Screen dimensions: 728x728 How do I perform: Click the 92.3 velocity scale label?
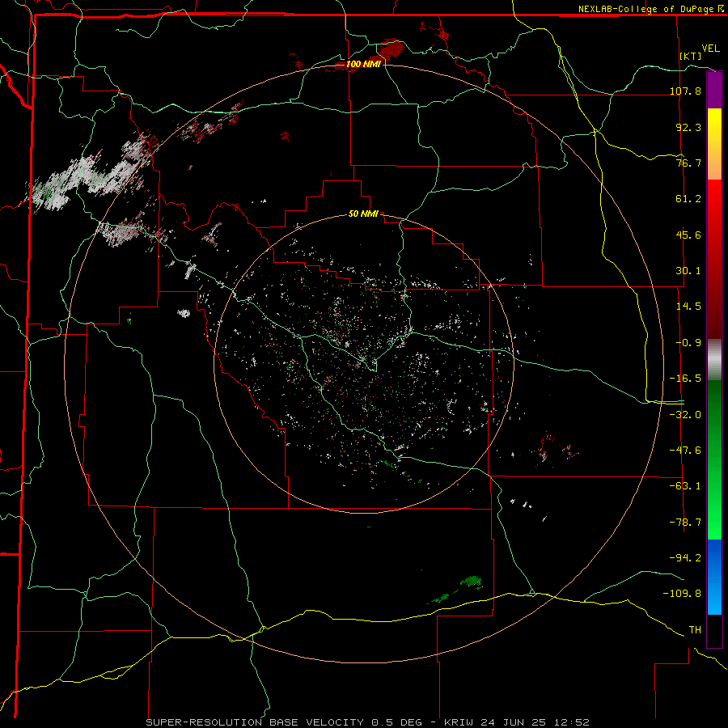pos(688,127)
